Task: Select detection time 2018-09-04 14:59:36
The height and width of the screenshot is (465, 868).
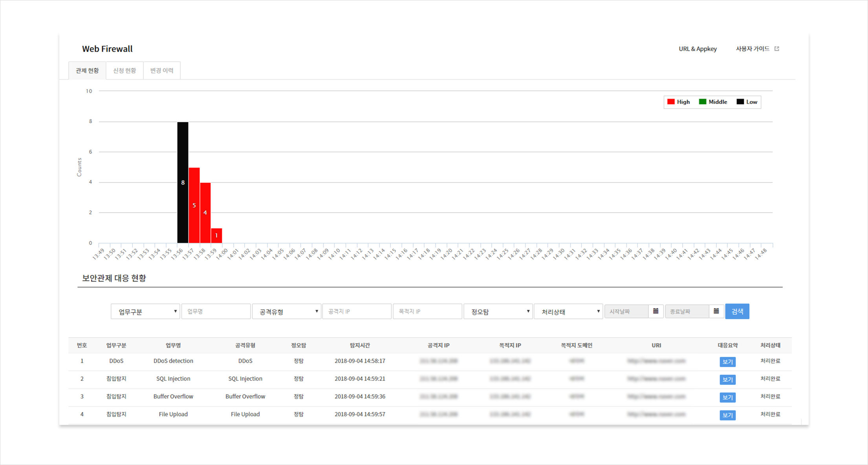Action: click(x=360, y=396)
